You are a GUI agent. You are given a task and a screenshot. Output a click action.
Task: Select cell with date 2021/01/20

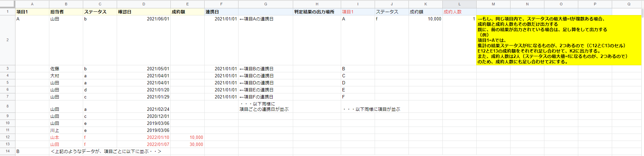click(x=144, y=90)
